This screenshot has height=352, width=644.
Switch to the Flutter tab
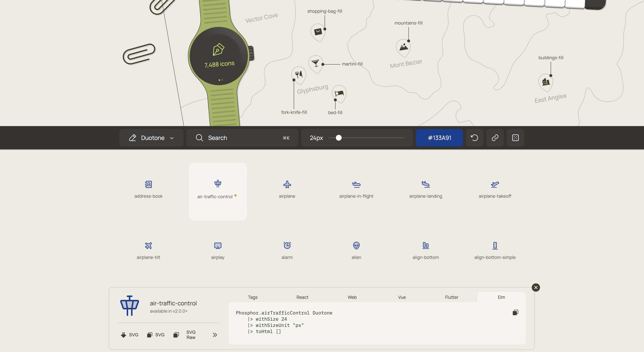click(x=451, y=297)
